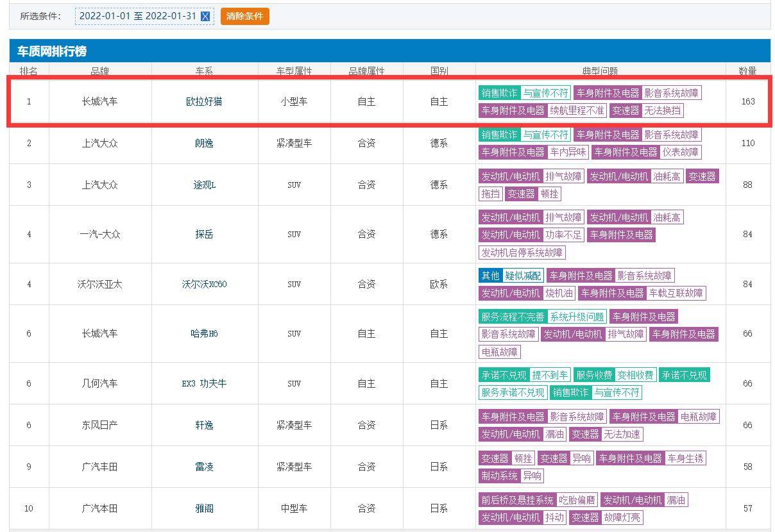Select the 仪表故障 issue tag

[681, 152]
